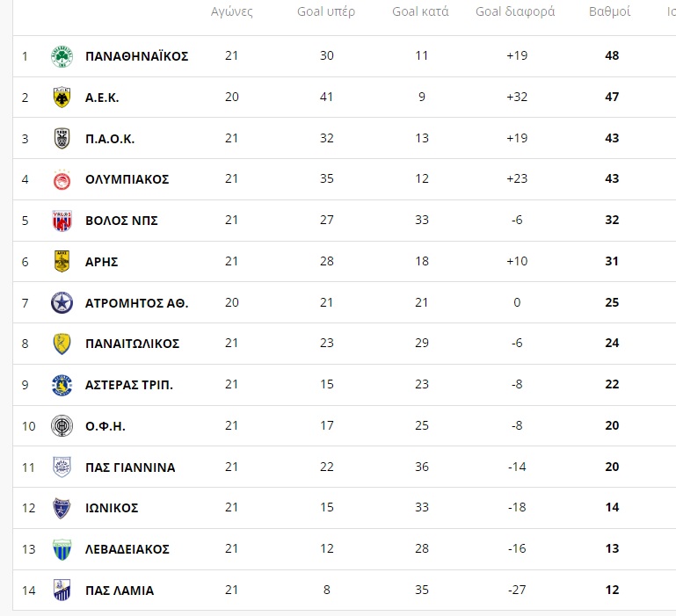The image size is (676, 616).
Task: Open the ΠΑΝΑΘΗΝΑΪΚΟΣ team link
Action: (136, 56)
